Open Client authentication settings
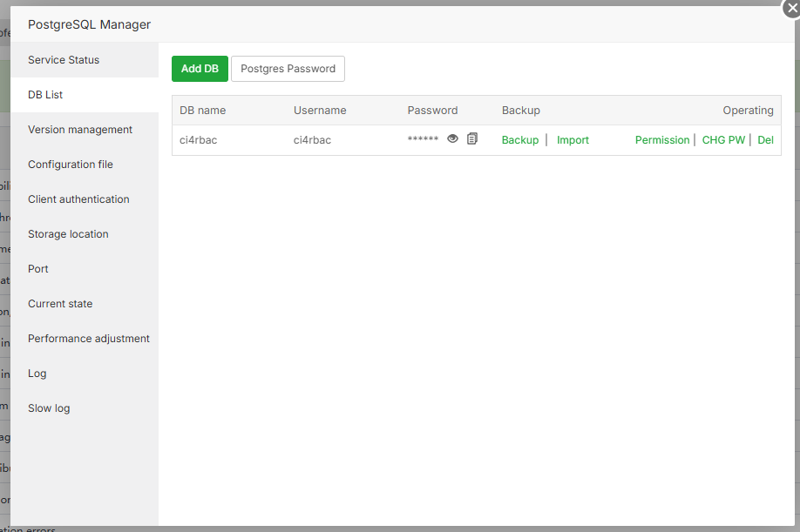Image resolution: width=800 pixels, height=532 pixels. pyautogui.click(x=85, y=199)
